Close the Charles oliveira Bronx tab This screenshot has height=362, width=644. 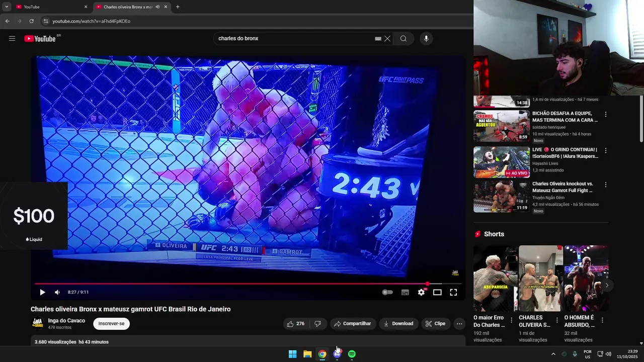166,7
